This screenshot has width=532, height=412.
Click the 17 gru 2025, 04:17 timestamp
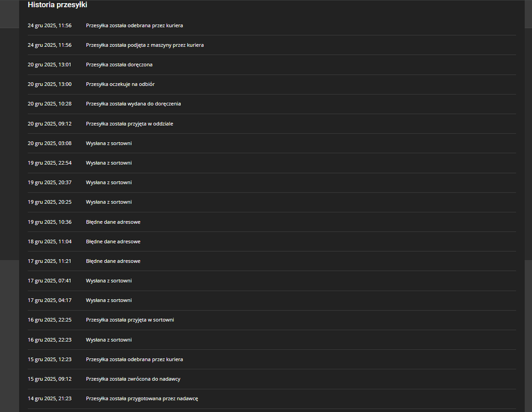pos(50,301)
